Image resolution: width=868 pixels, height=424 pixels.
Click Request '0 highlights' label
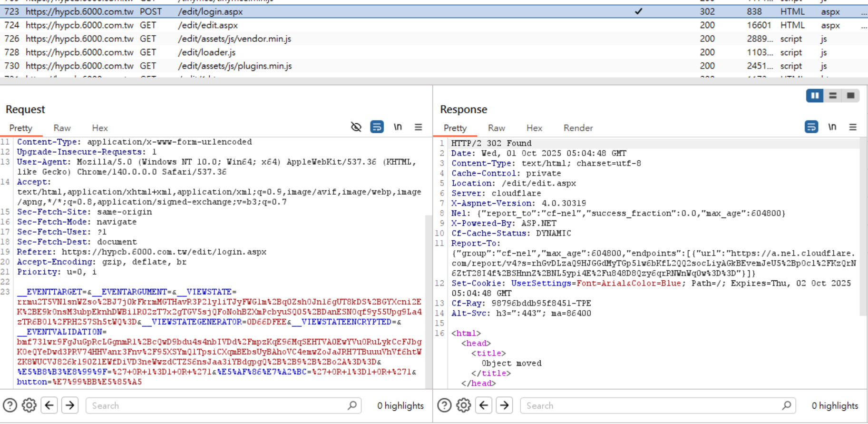(x=400, y=406)
